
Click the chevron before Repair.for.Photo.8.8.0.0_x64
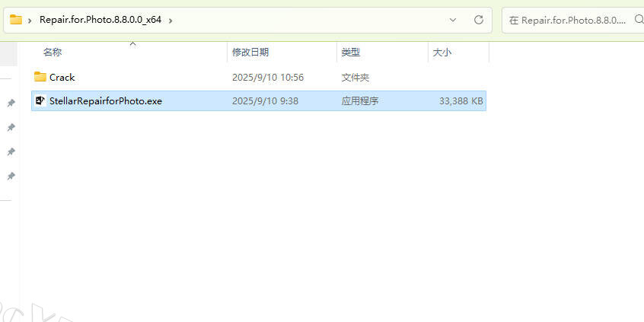coord(30,20)
